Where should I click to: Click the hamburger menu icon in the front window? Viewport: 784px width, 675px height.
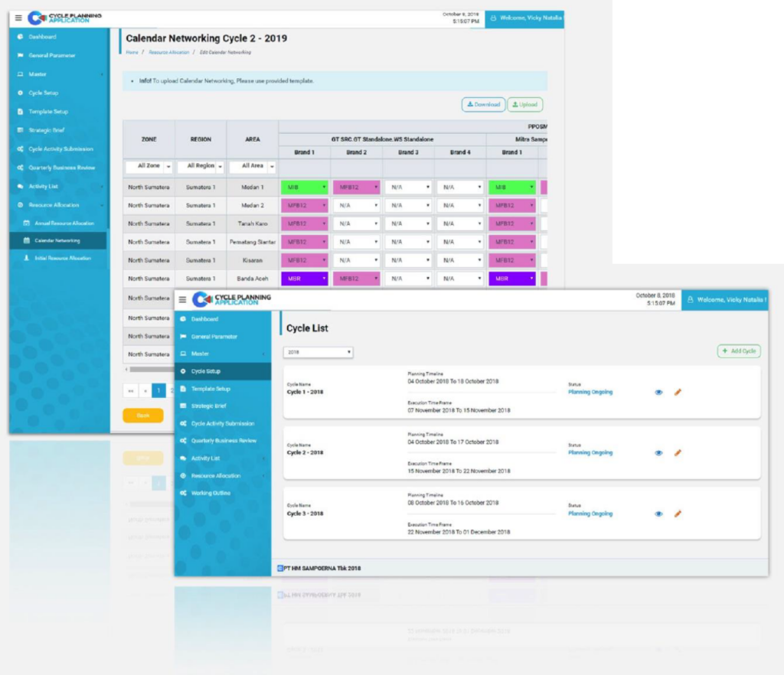pos(182,300)
